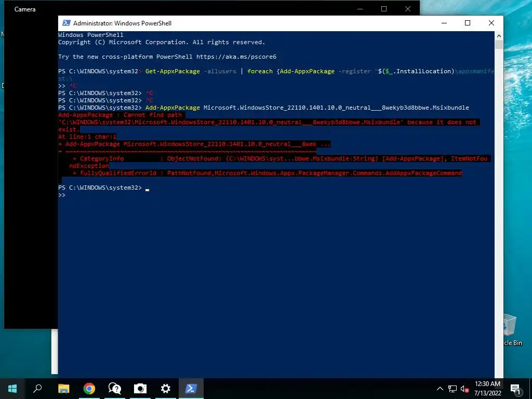
Task: Click 'Get-AppxPackage' command text
Action: [x=172, y=71]
